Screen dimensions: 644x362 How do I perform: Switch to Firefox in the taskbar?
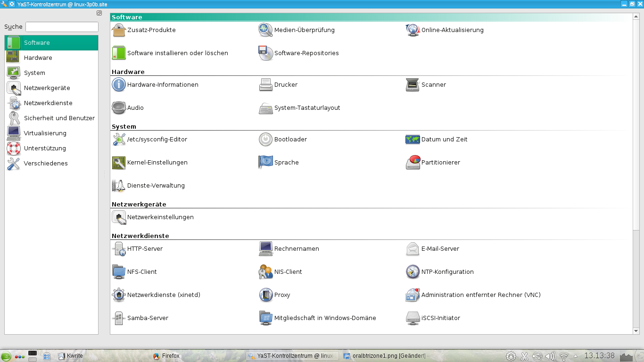[170, 356]
